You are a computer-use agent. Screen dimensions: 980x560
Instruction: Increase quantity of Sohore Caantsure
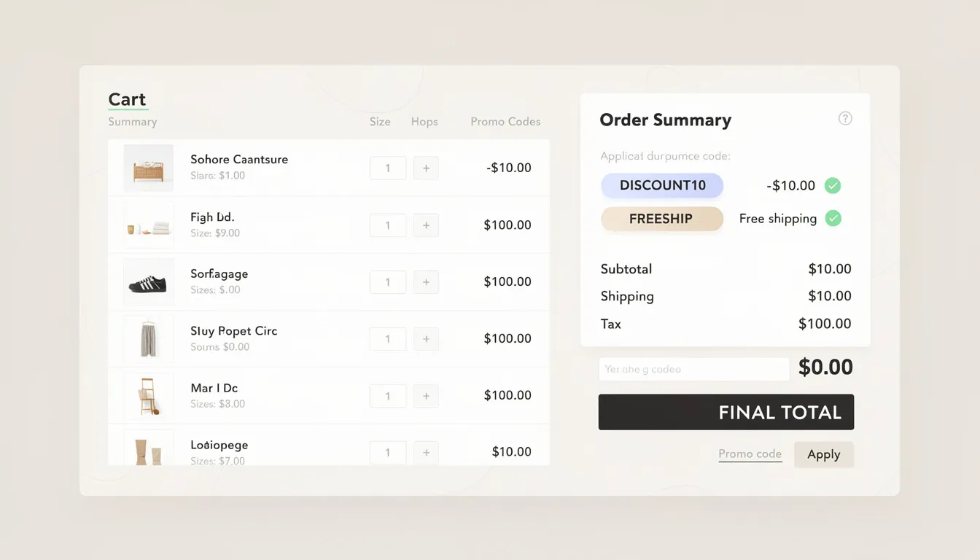click(x=426, y=168)
